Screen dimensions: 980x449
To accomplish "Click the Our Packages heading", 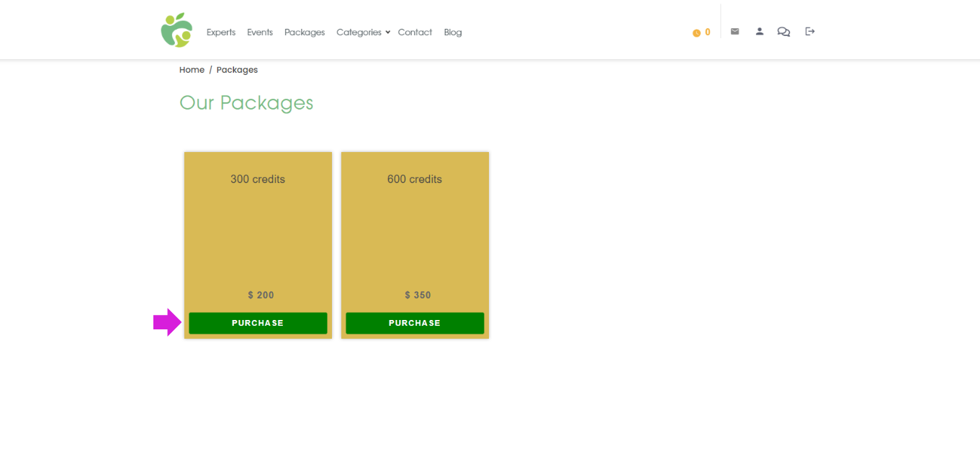I will 246,103.
